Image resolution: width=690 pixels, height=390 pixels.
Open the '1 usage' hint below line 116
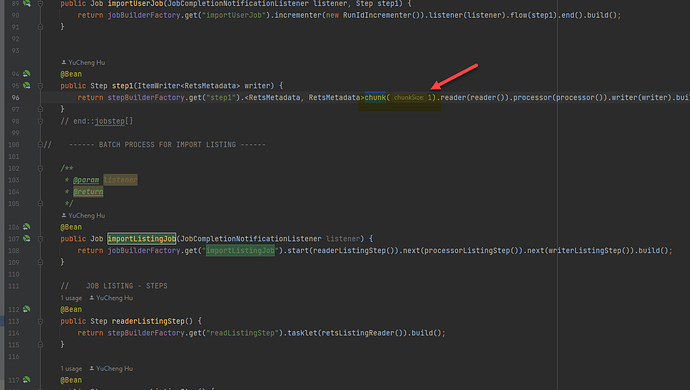(71, 368)
